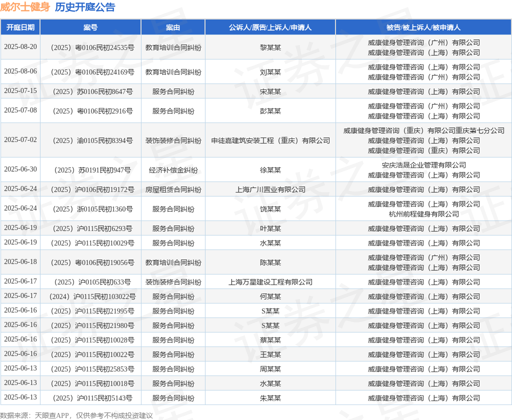Click plaintiff name 宋某某
The width and height of the screenshot is (512, 420).
[x=270, y=92]
